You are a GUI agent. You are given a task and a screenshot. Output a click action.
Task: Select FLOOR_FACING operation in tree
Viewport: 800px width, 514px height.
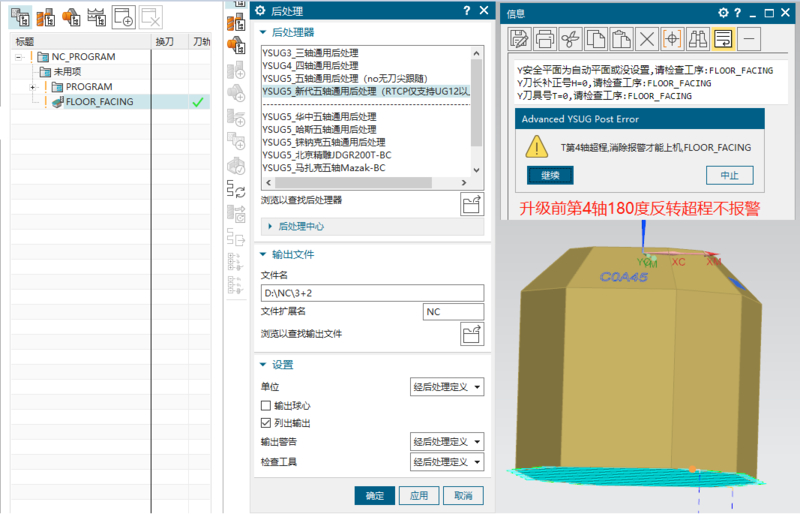tap(99, 102)
